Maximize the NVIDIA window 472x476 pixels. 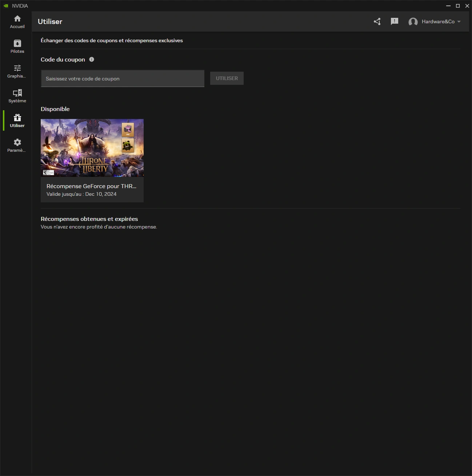point(458,6)
